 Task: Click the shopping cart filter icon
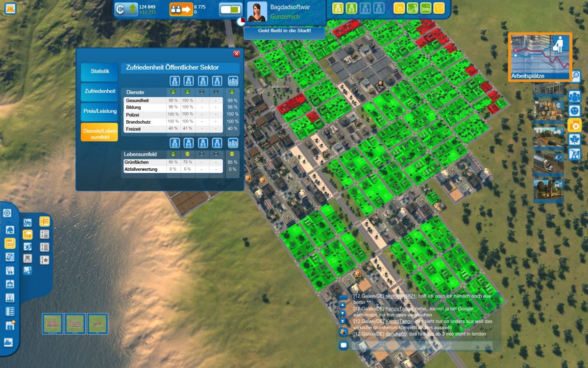click(x=439, y=8)
